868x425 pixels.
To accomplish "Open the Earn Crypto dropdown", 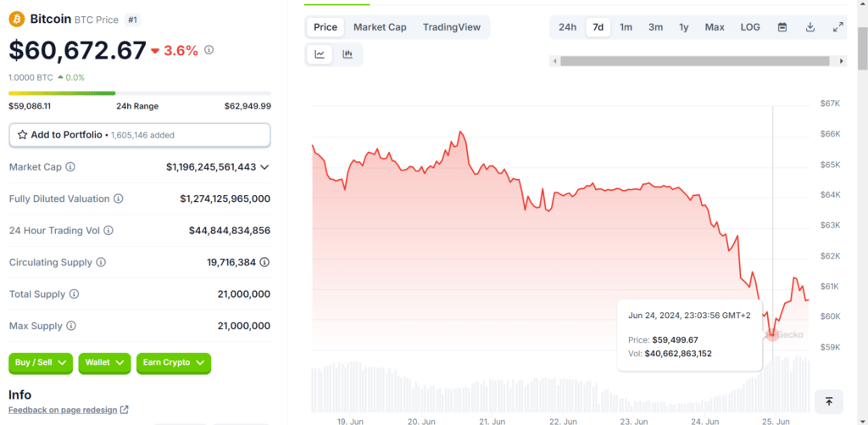I will tap(173, 363).
